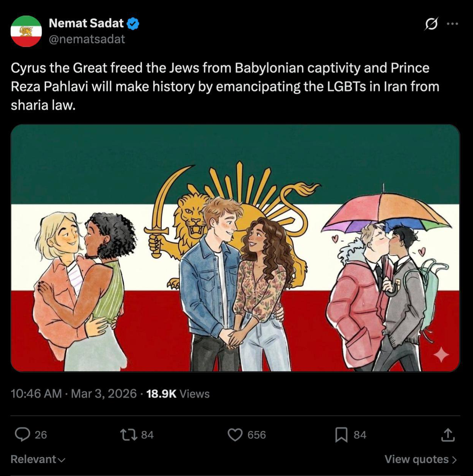
Task: Click the 10:46 AM Mar 3, 2026 timestamp
Action: [74, 394]
